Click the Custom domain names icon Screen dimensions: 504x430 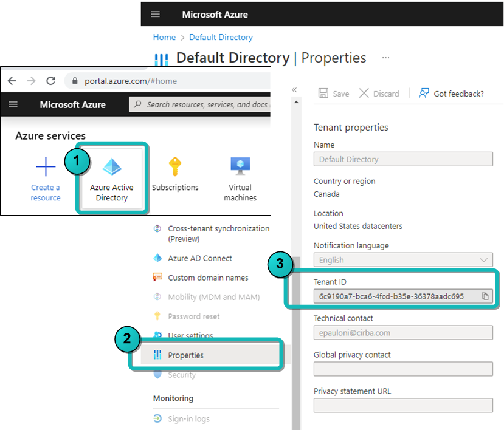coord(157,277)
